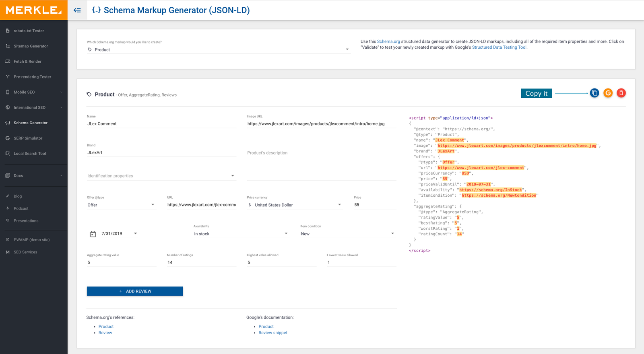
Task: Open the Presentations sidebar link
Action: pyautogui.click(x=26, y=221)
